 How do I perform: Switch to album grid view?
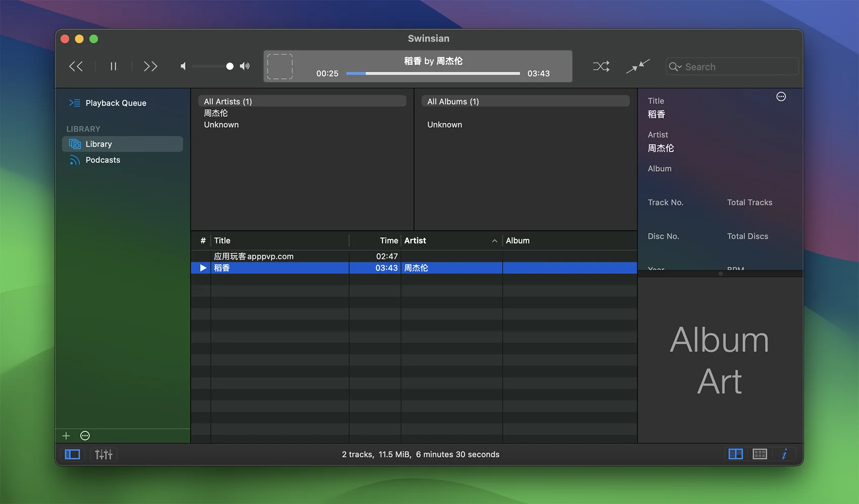[760, 454]
